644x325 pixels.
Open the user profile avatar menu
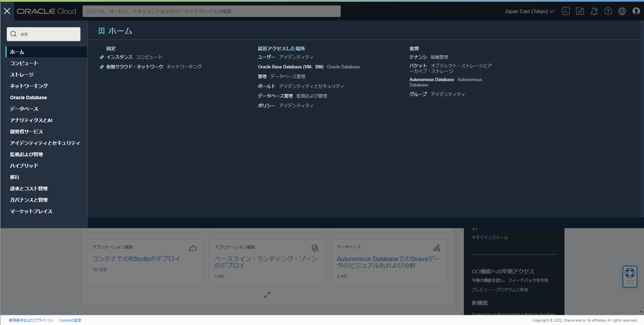point(636,10)
